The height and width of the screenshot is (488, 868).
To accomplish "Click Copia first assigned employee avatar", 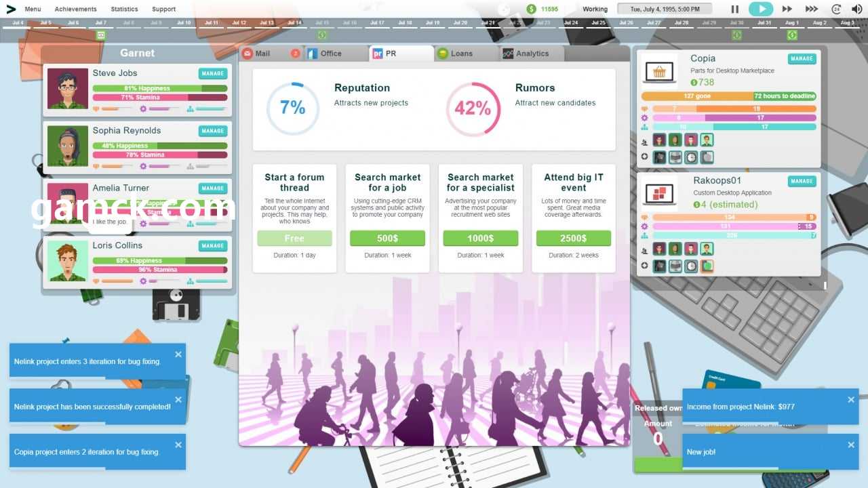I will [x=659, y=140].
